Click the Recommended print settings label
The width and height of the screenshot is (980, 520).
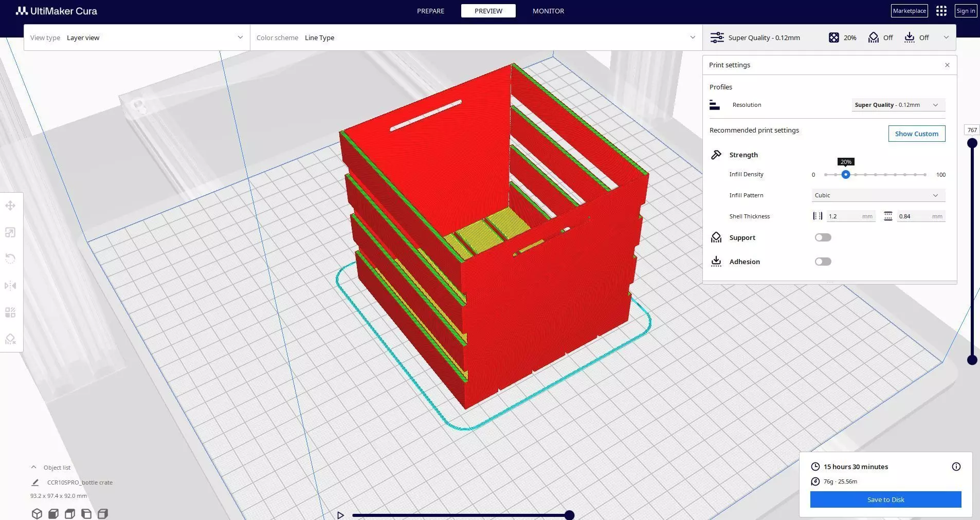[x=754, y=131]
